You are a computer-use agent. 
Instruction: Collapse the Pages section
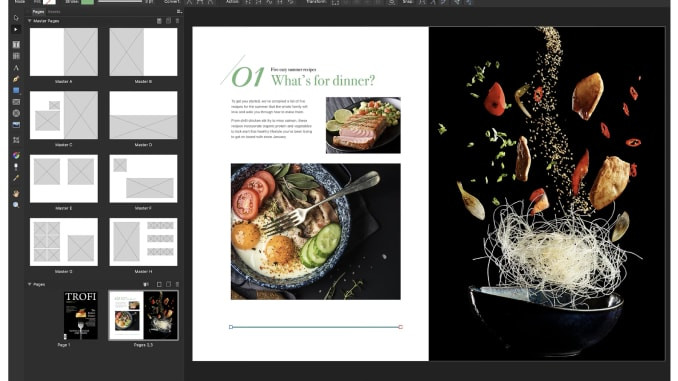pos(29,284)
